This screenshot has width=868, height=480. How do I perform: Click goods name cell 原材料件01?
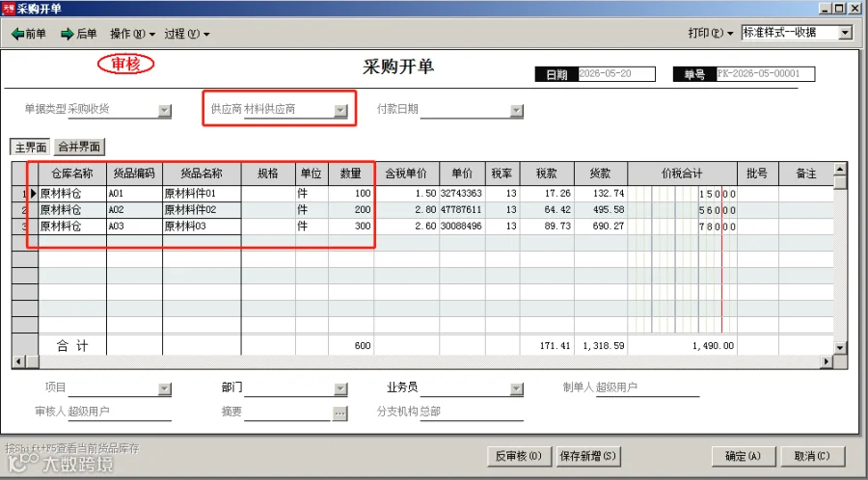202,194
